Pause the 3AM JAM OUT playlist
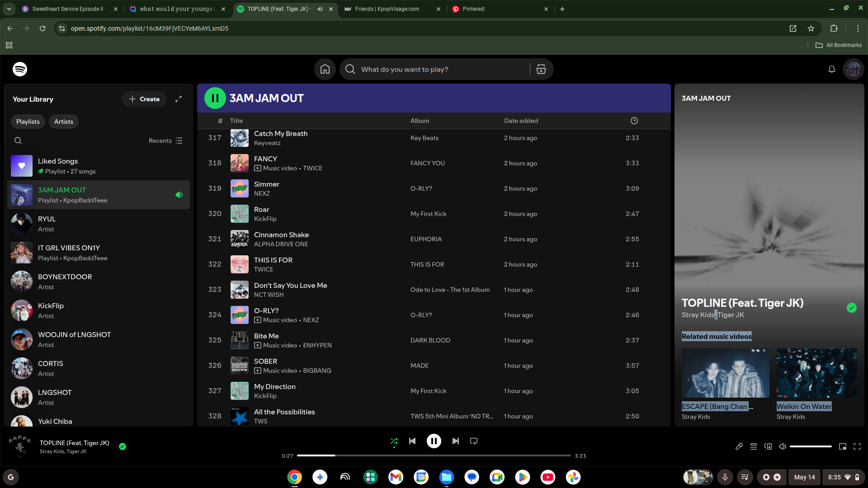Viewport: 868px width, 488px height. (x=215, y=98)
